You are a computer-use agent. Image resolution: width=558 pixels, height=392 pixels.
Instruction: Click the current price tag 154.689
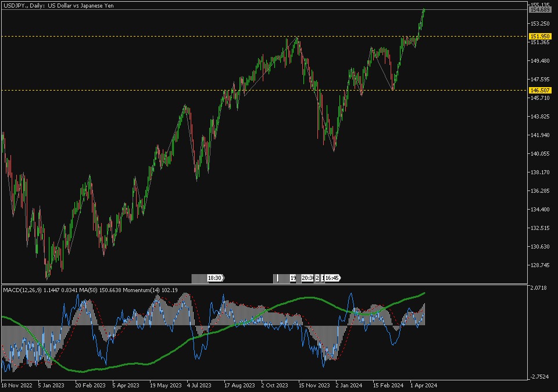click(540, 10)
